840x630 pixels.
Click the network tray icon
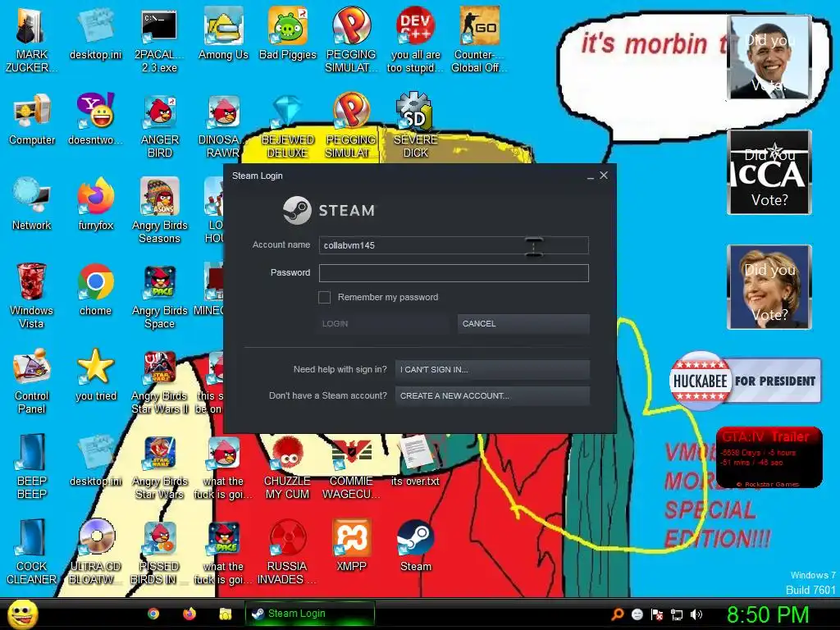(x=677, y=614)
